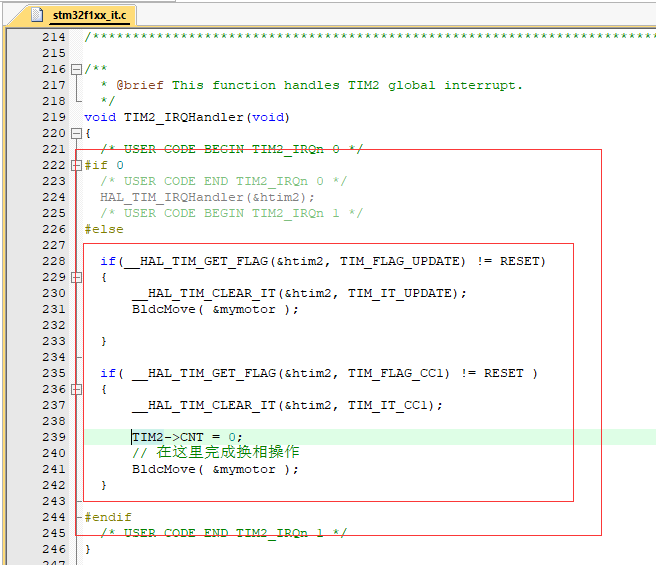656x565 pixels.
Task: Click 'USER CODE END TIM2_IRQn 1' comment
Action: coord(223,533)
